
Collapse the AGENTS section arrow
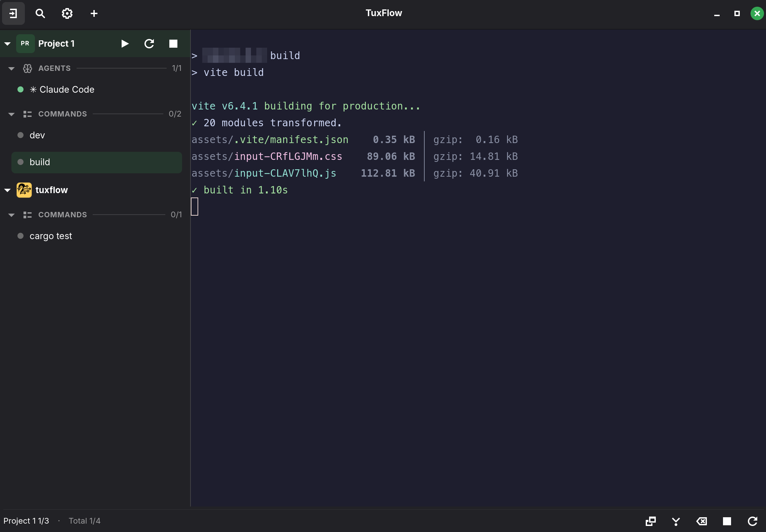point(11,69)
